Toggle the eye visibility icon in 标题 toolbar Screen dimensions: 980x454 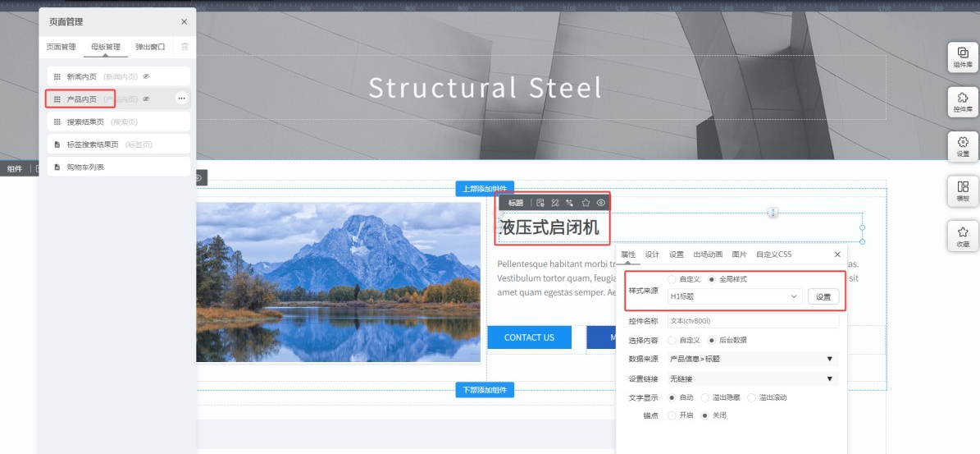(x=601, y=203)
